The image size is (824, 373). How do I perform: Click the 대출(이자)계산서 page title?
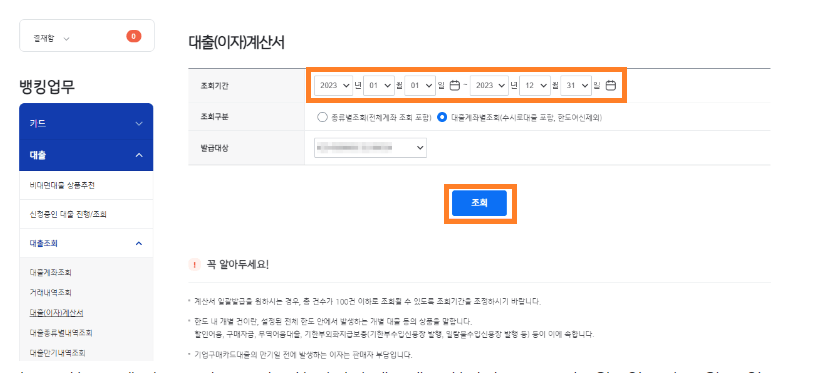[x=236, y=43]
